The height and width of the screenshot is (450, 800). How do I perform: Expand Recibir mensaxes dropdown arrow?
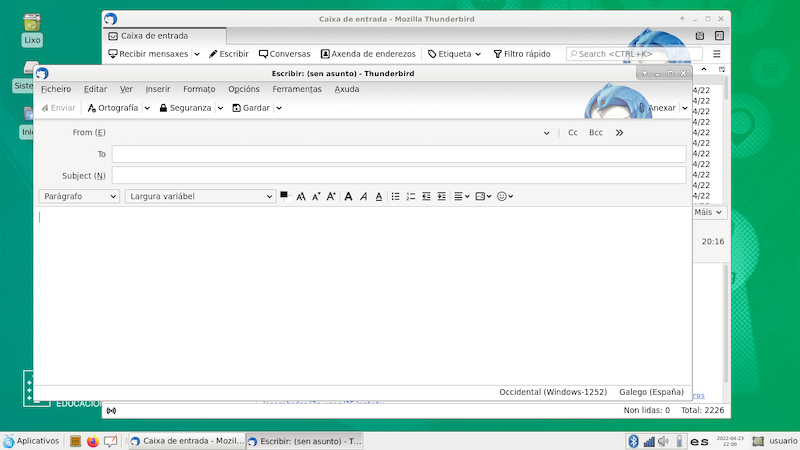(x=197, y=54)
